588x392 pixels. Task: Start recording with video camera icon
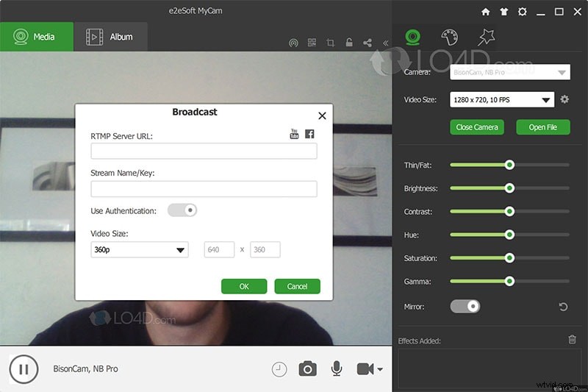(365, 369)
